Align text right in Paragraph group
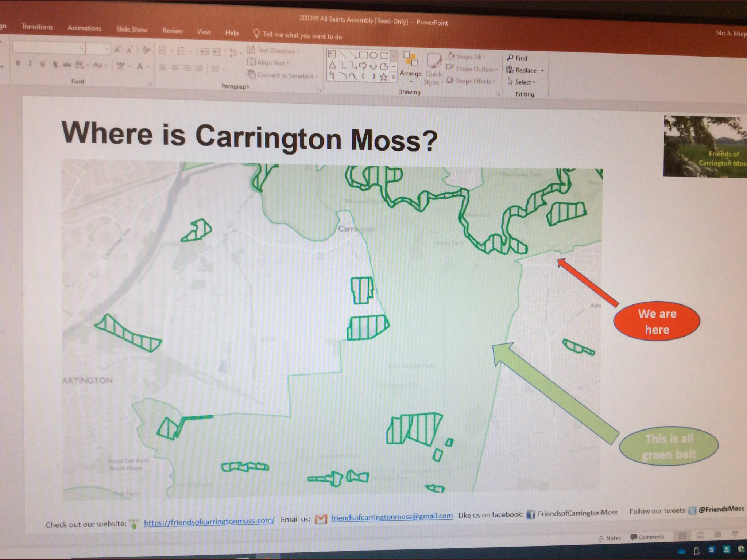Screen dimensions: 747x560 click(x=187, y=68)
